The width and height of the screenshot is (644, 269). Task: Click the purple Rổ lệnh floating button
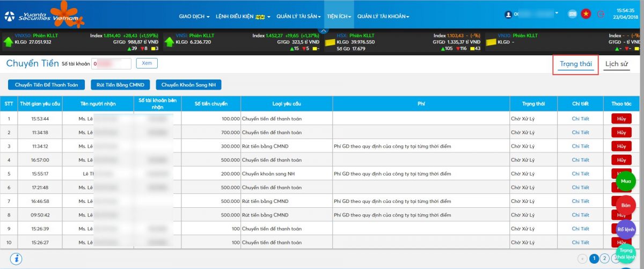[x=626, y=229]
